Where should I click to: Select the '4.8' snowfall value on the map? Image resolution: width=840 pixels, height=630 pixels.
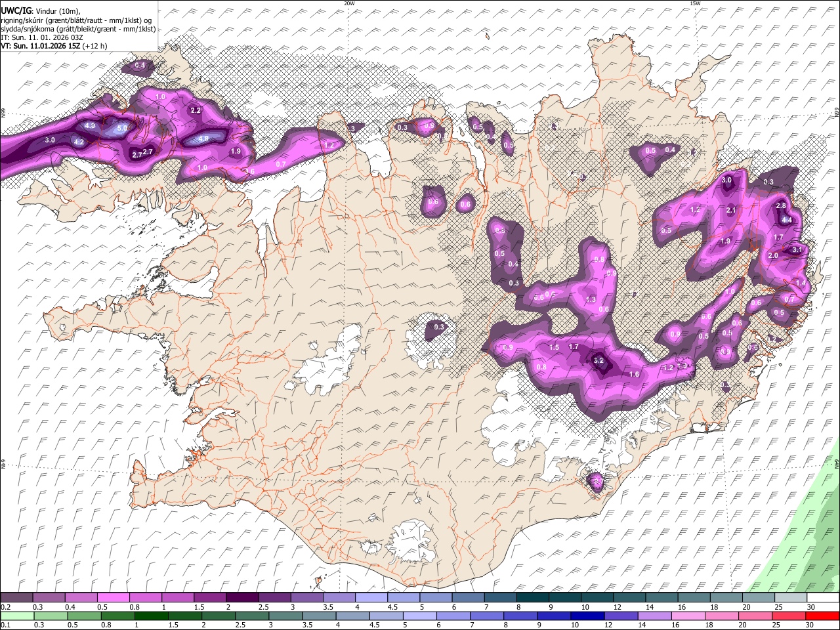[203, 138]
